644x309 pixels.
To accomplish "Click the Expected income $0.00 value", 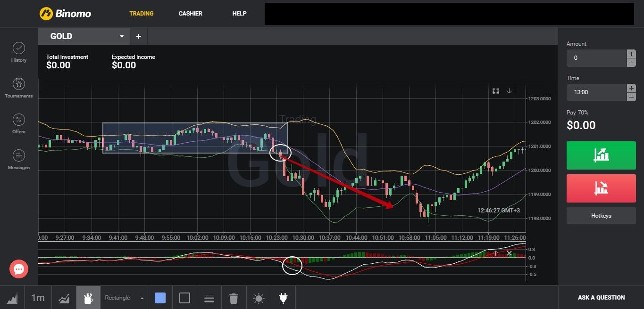I will click(124, 65).
